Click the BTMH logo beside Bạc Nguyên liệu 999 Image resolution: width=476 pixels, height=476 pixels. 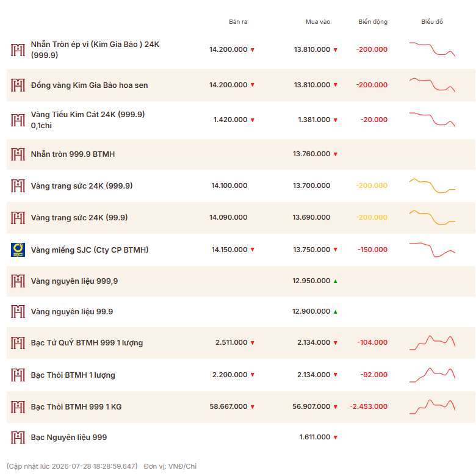coord(18,438)
